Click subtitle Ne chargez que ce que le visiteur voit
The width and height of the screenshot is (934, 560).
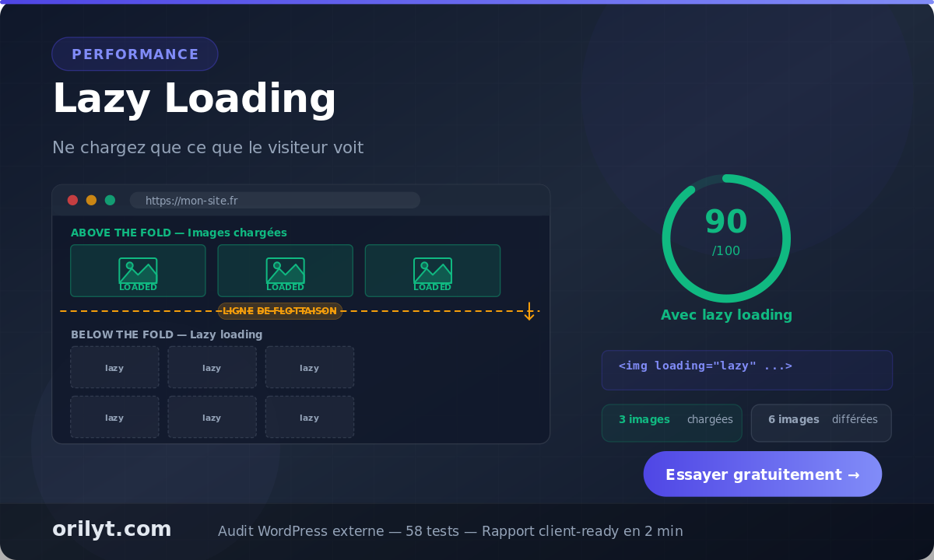(208, 148)
